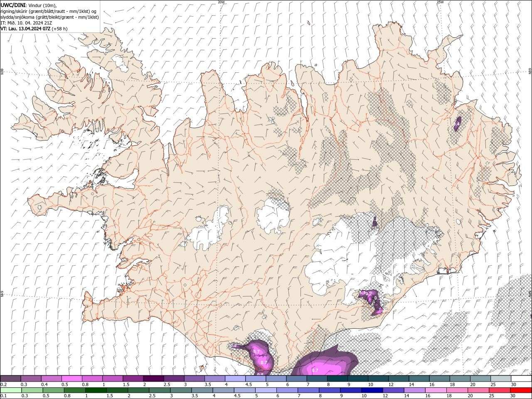Click the 0.7 value in offshore magenta area

[315, 370]
